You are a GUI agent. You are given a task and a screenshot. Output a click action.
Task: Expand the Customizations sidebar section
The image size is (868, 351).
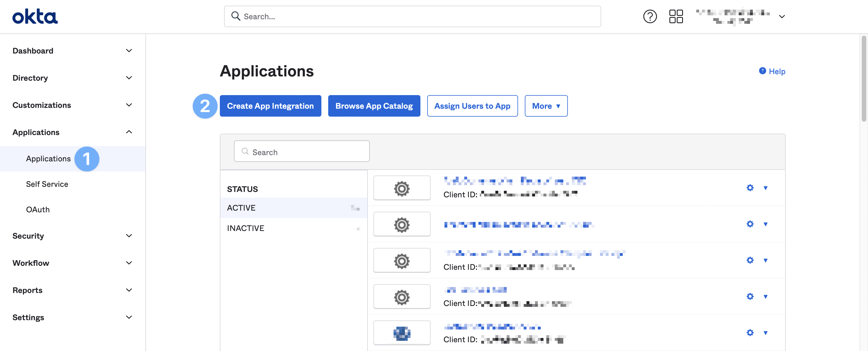(129, 105)
